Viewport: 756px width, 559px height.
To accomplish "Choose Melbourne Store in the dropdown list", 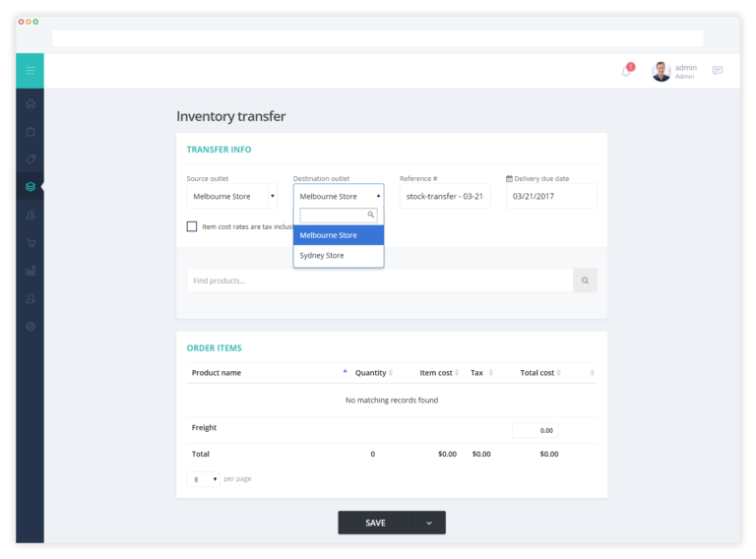I will [x=339, y=235].
